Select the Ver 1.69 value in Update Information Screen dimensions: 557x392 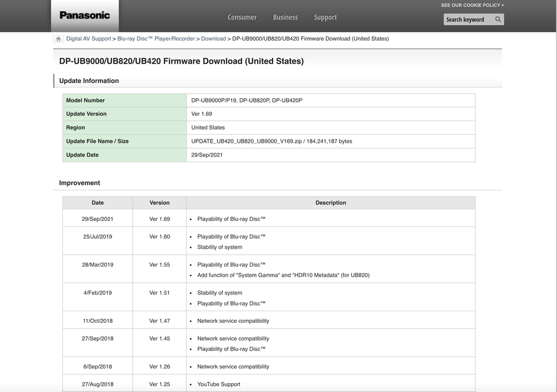[201, 114]
